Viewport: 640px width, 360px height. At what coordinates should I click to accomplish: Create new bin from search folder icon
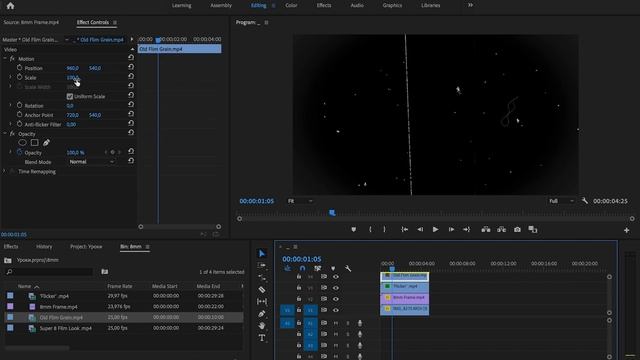coord(104,271)
